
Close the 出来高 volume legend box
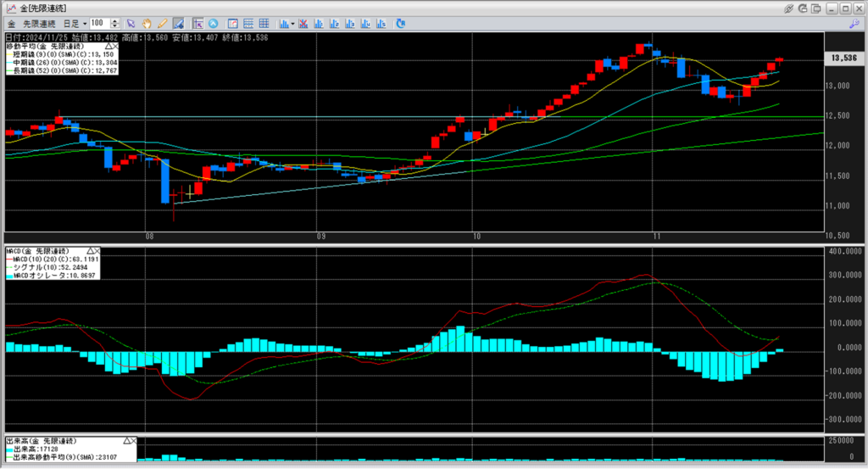tap(133, 441)
